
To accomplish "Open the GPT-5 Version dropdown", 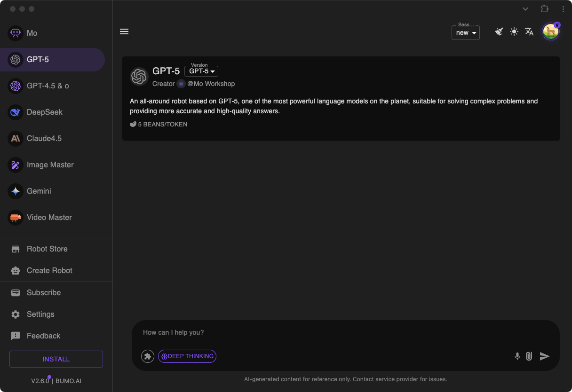I will [x=201, y=71].
